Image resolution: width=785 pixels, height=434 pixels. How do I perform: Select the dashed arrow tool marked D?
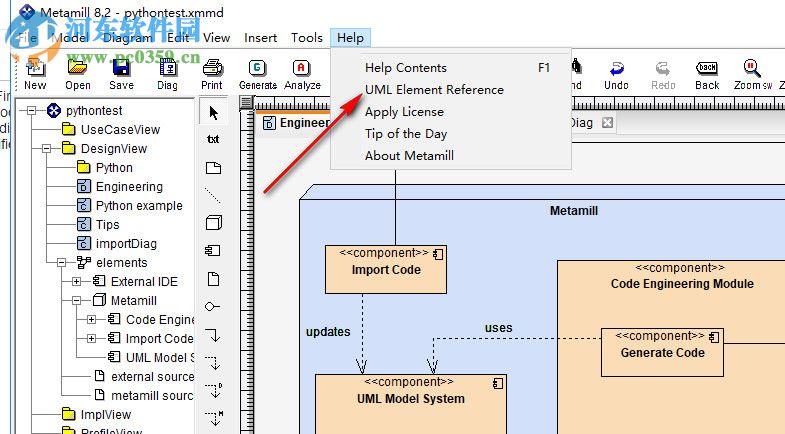pos(214,390)
